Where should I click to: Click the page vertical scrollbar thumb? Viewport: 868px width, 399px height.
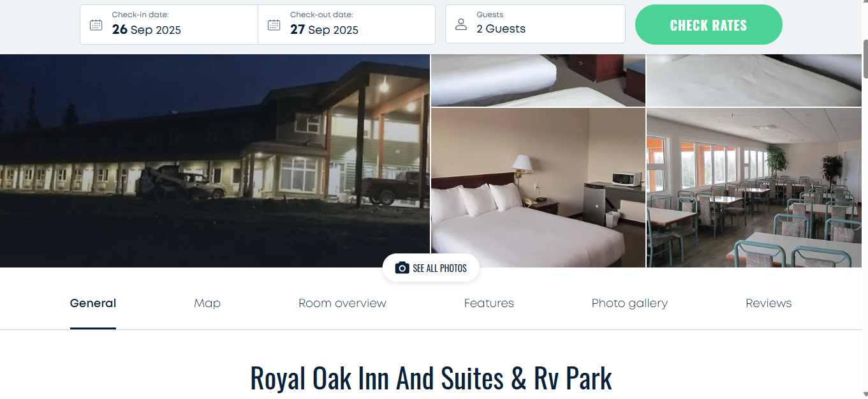pos(865,57)
